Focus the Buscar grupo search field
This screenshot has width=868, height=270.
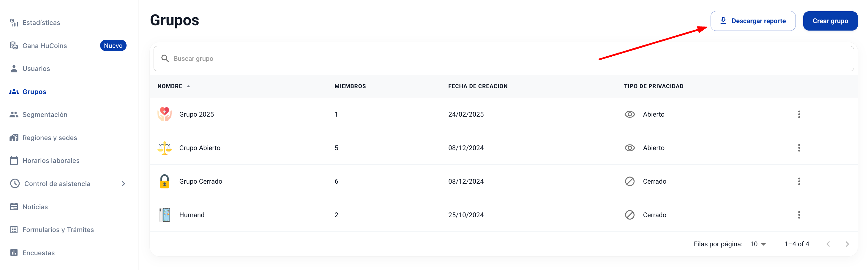[x=505, y=58]
